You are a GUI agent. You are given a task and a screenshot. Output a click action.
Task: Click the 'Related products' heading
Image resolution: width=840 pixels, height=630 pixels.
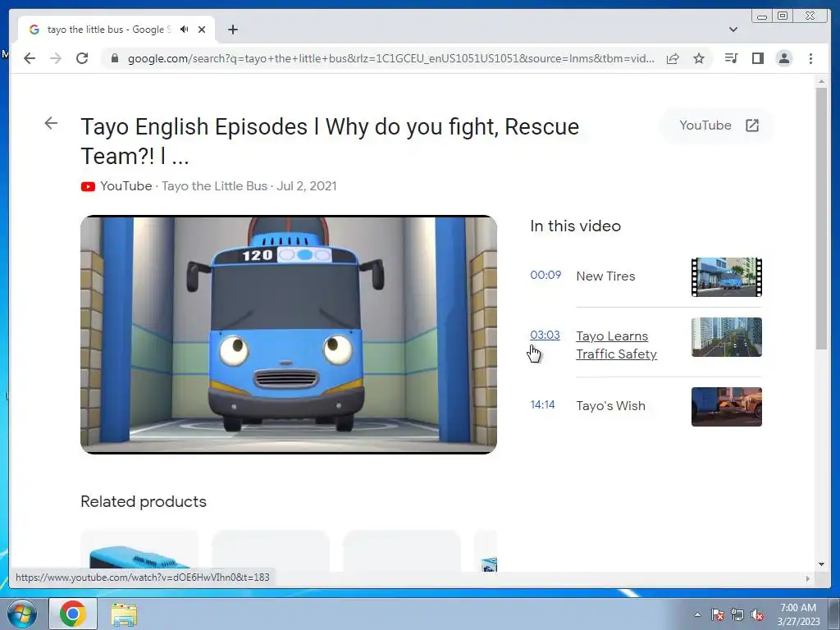click(x=144, y=501)
